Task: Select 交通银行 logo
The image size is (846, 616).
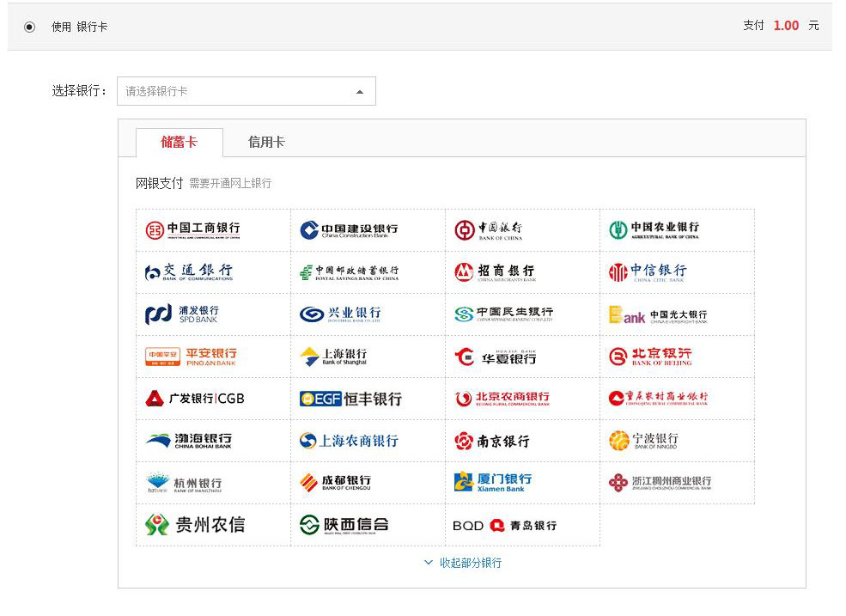Action: coord(189,272)
